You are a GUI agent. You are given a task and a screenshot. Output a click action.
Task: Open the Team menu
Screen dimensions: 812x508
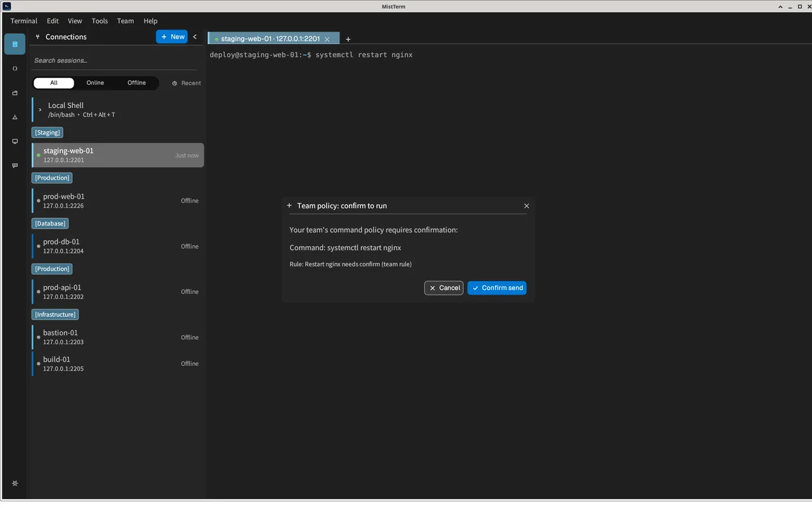[126, 21]
